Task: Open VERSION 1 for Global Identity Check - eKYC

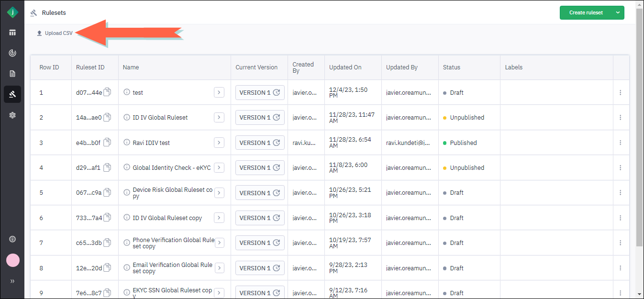Action: (260, 167)
